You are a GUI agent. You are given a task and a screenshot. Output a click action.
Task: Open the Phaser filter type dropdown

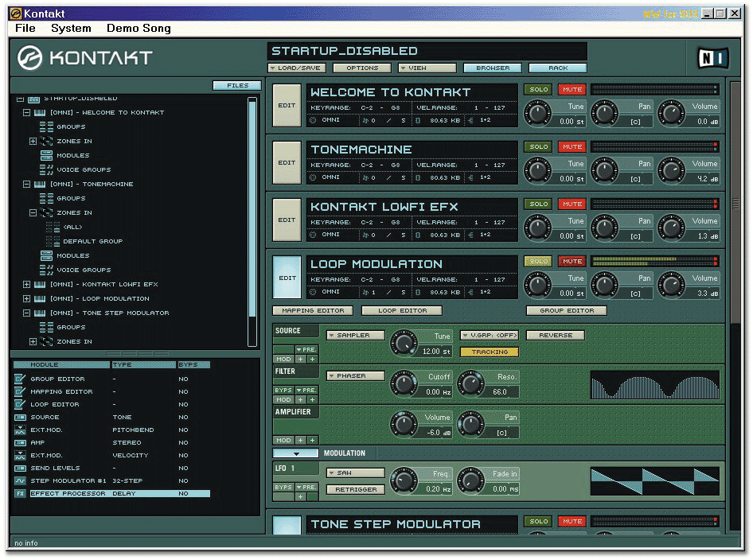coord(355,375)
